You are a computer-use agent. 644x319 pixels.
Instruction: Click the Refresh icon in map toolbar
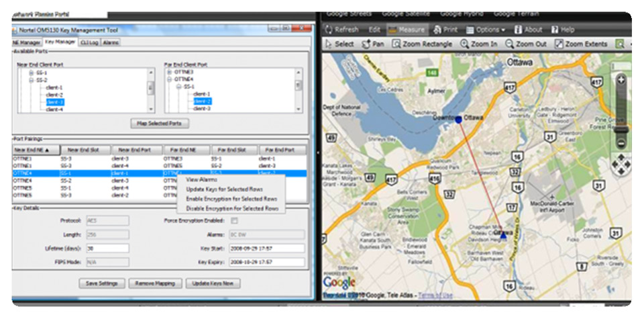tap(329, 30)
